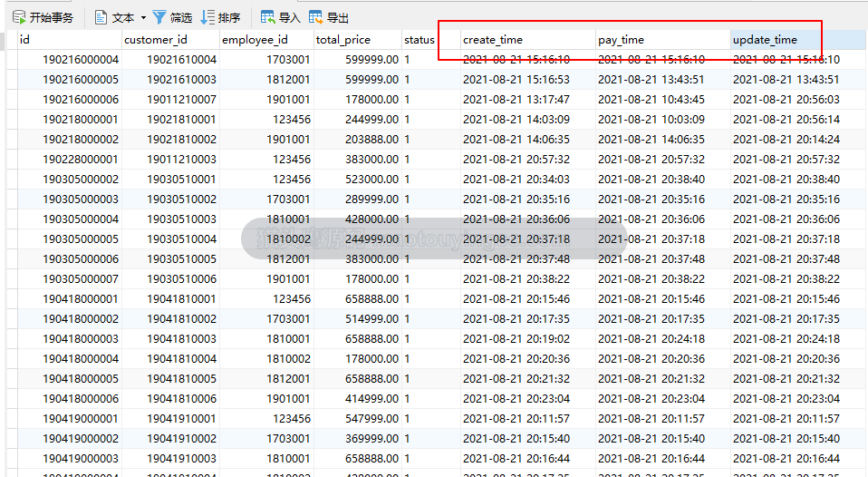Click id cell 190418000006

click(70, 399)
